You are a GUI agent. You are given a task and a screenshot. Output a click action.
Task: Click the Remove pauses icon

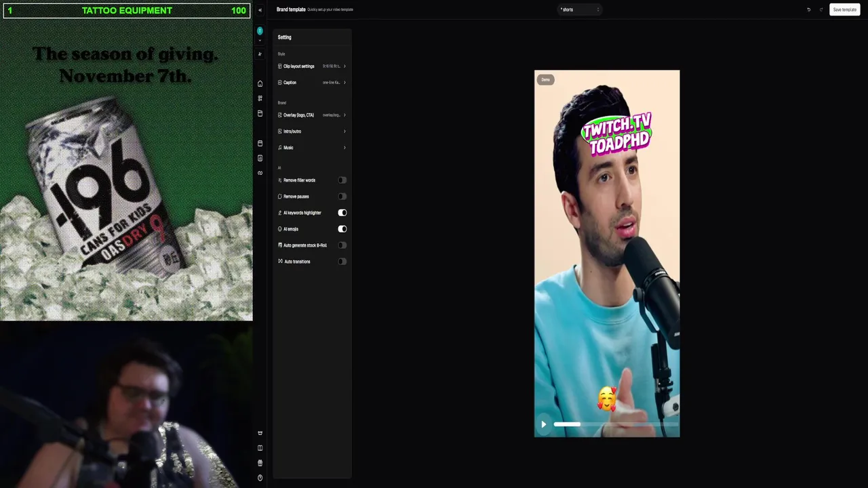(x=280, y=197)
